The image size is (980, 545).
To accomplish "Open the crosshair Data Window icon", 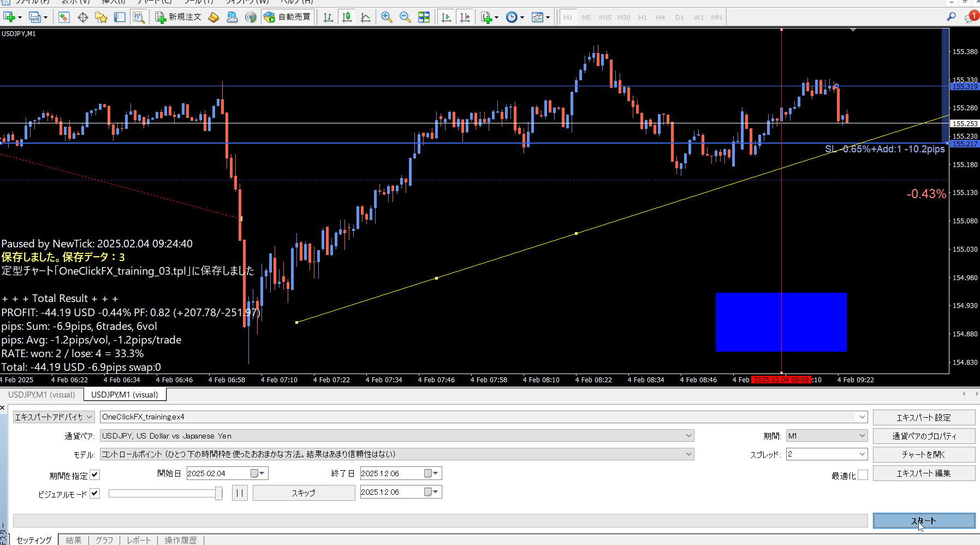I will point(83,17).
